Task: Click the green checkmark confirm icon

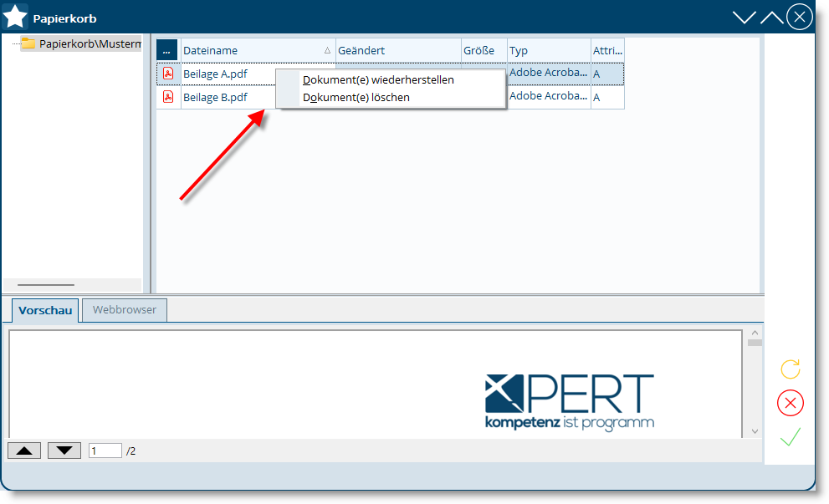Action: 790,436
